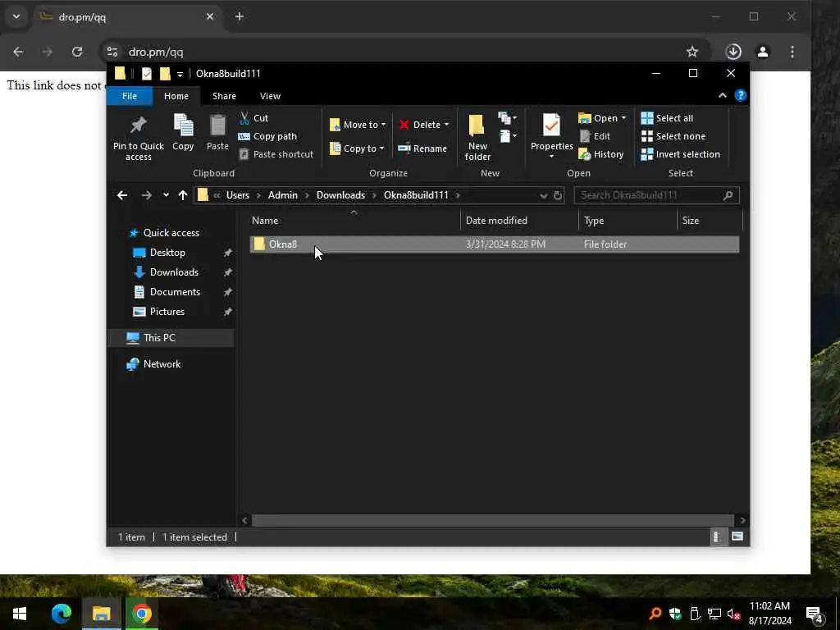The width and height of the screenshot is (840, 630).
Task: Sort by Type column header
Action: pyautogui.click(x=628, y=221)
